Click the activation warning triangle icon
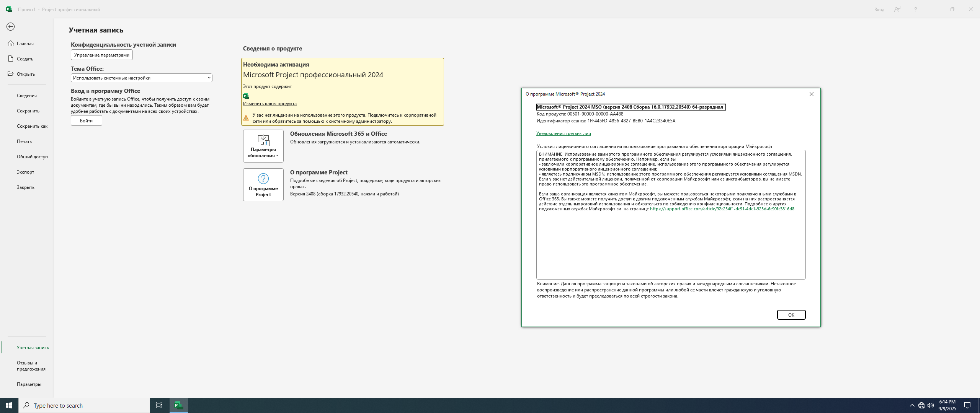 coord(246,118)
